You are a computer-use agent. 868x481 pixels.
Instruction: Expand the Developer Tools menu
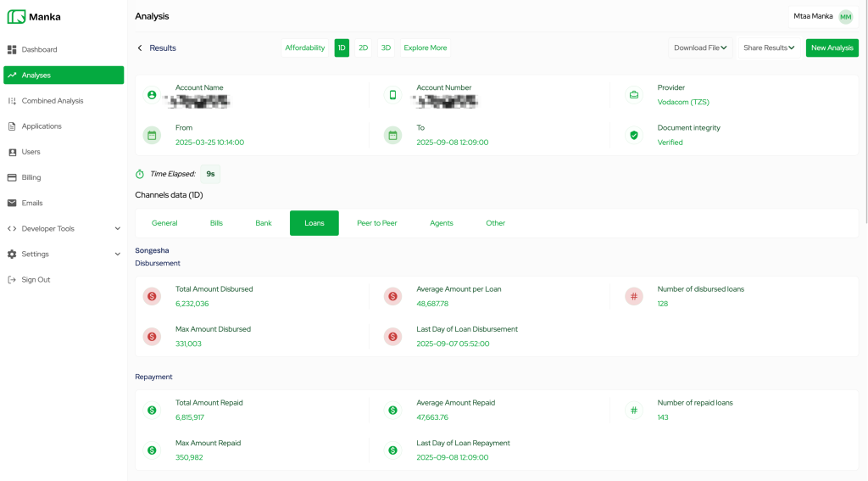coord(117,228)
